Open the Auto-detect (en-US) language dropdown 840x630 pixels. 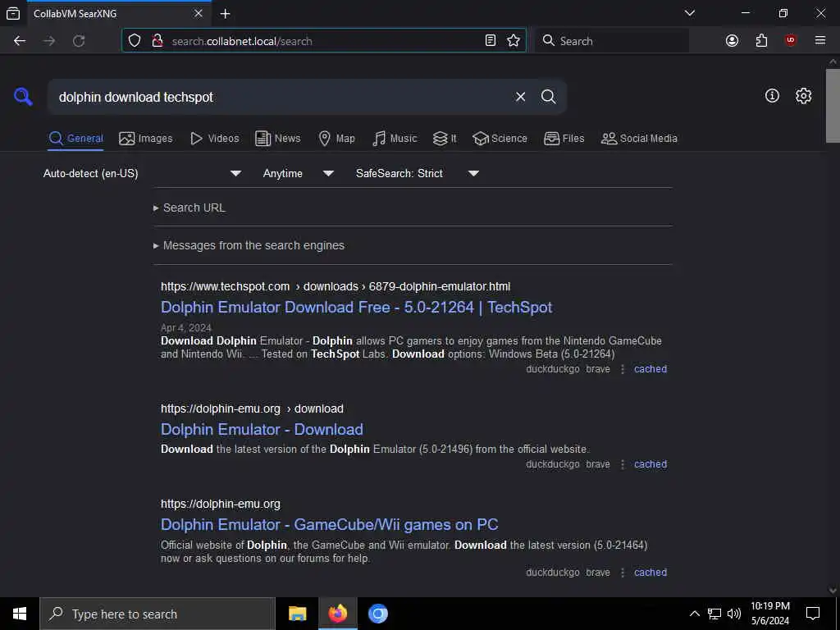pos(142,173)
